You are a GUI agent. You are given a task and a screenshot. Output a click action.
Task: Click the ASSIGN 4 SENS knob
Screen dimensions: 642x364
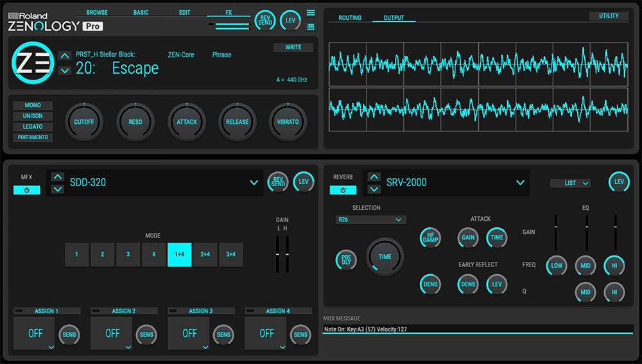point(300,334)
